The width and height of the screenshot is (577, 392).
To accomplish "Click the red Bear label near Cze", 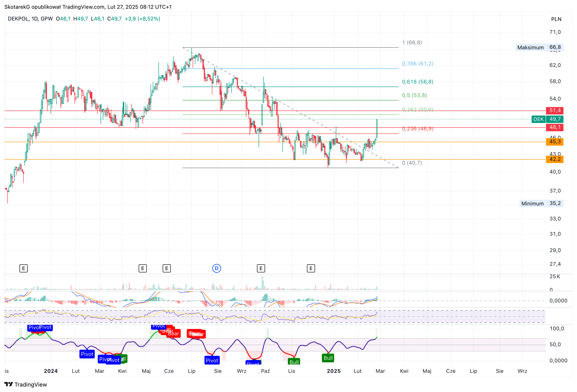I will point(173,333).
